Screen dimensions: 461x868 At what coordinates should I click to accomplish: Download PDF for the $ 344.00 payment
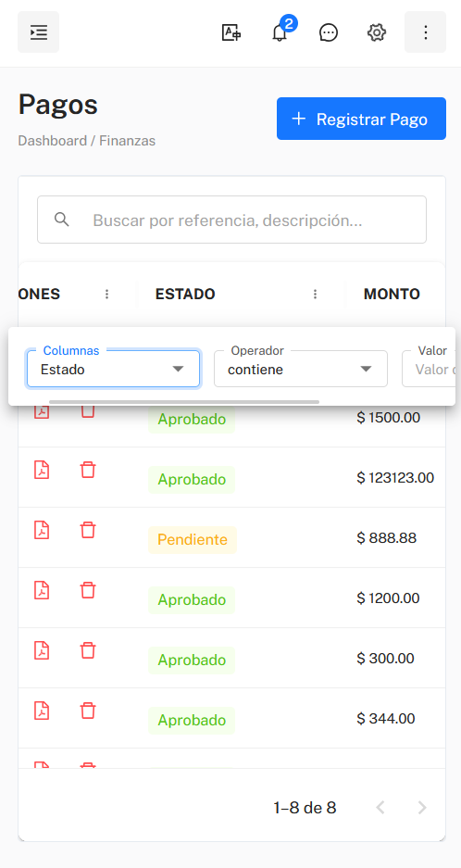(x=42, y=711)
